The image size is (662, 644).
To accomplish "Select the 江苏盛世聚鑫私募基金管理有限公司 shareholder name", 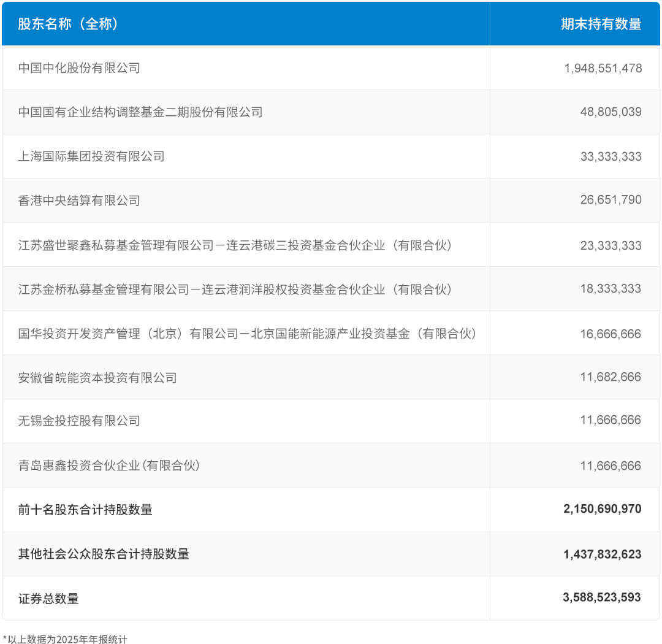I will point(235,245).
